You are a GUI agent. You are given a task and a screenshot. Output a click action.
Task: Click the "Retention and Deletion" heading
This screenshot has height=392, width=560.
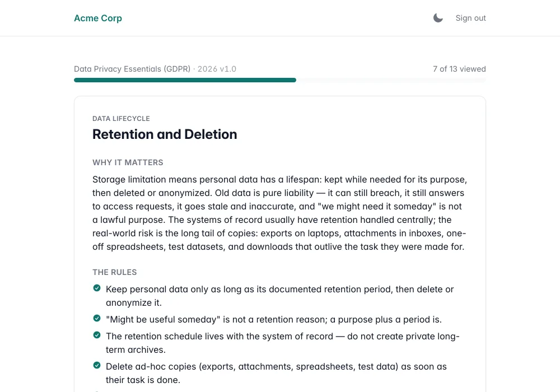pos(165,134)
